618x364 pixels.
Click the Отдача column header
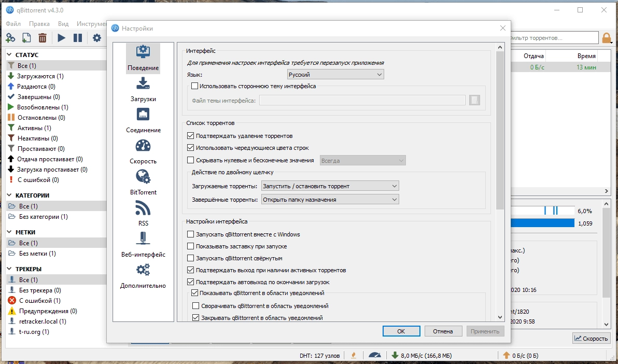click(533, 56)
